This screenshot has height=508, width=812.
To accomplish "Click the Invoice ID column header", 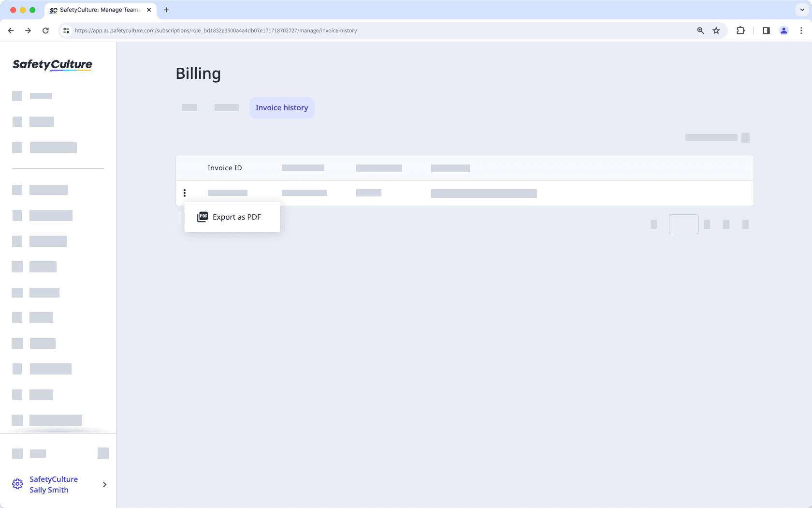I will [224, 167].
